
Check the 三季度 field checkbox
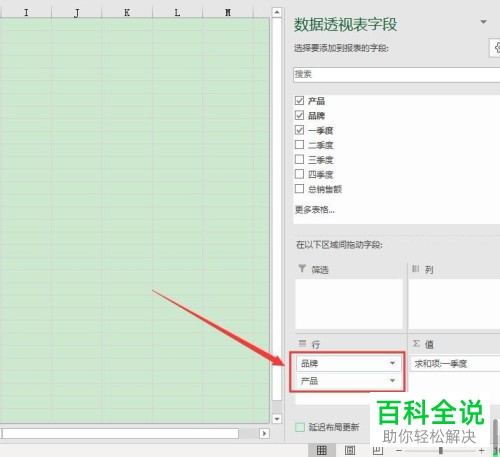pos(299,159)
